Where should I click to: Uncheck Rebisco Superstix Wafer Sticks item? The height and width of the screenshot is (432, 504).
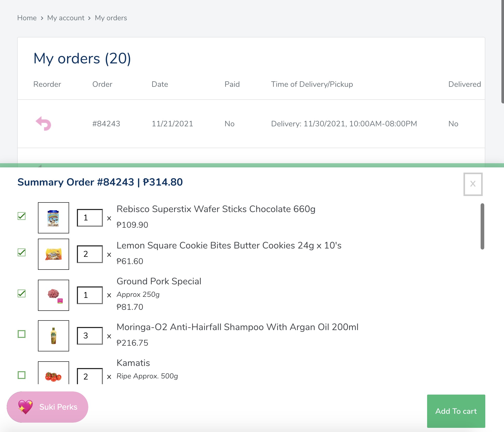(x=22, y=216)
